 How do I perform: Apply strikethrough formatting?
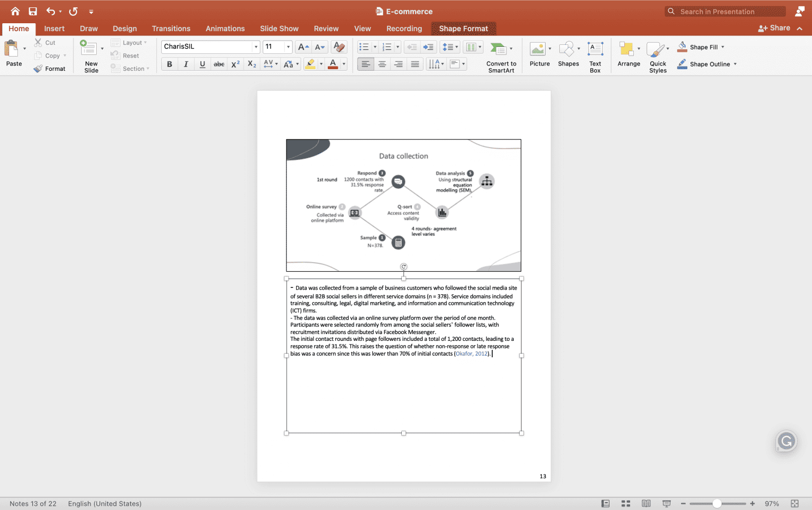(x=218, y=64)
